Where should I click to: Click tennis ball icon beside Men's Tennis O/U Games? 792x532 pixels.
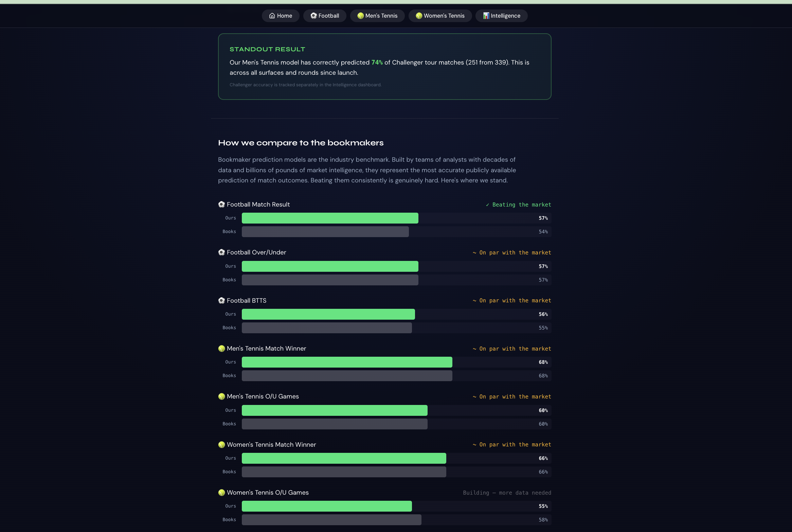(221, 396)
